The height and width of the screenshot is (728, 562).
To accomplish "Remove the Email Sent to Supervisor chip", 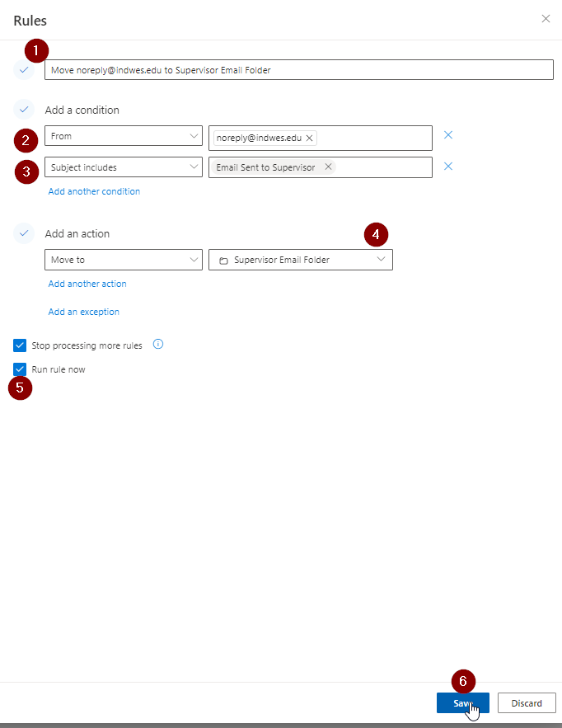I will pyautogui.click(x=328, y=167).
